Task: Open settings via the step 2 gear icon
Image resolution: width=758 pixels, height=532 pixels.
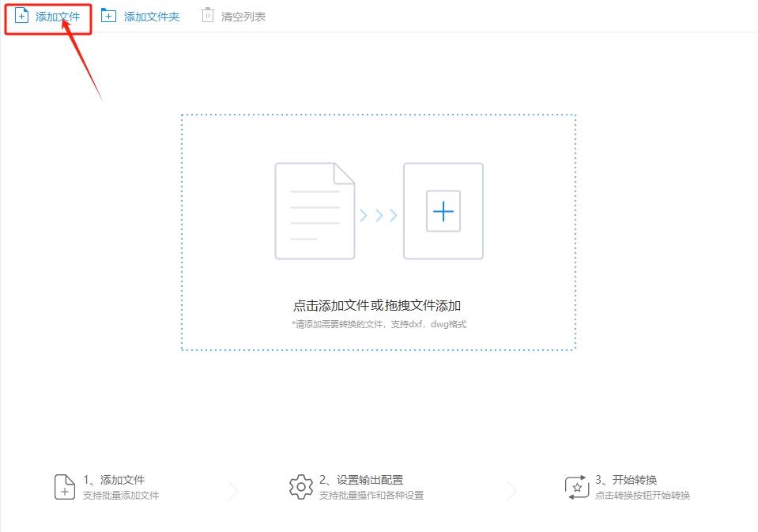Action: point(300,487)
